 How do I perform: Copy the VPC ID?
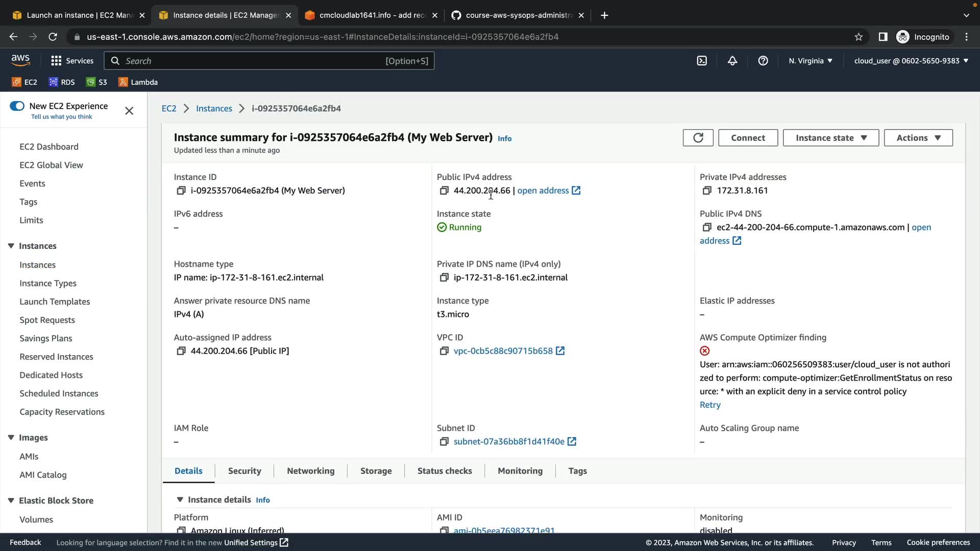pyautogui.click(x=444, y=351)
